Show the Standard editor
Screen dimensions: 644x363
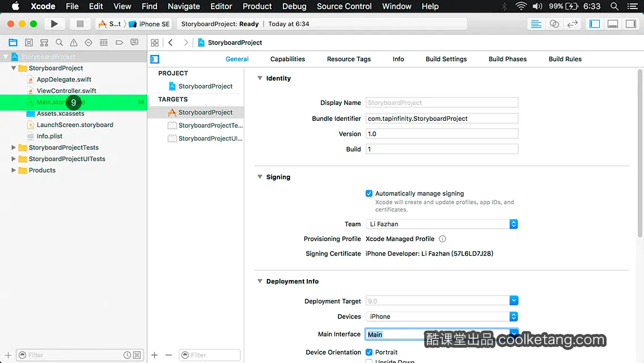(x=536, y=24)
